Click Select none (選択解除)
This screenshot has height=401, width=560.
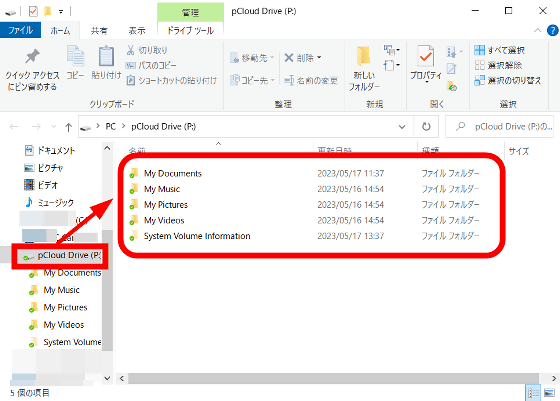click(498, 65)
